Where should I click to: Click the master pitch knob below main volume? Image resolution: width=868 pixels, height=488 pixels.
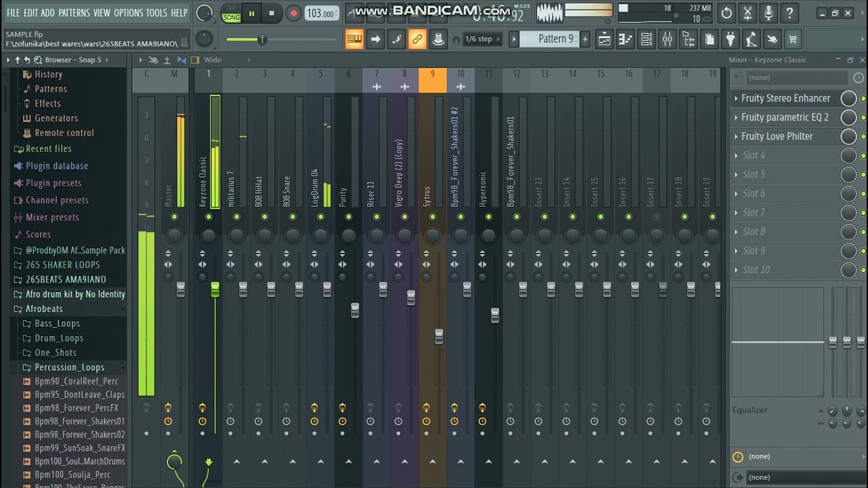pos(204,39)
